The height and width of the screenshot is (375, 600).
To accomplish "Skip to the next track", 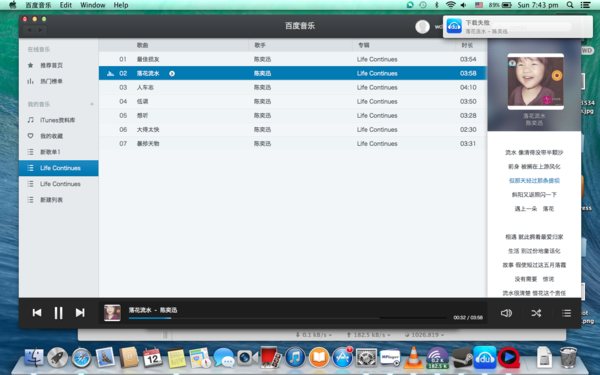I will pos(80,313).
